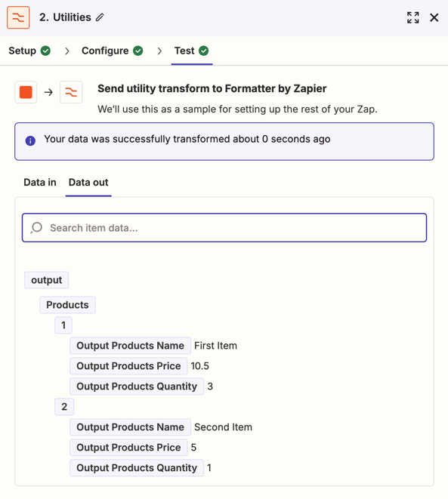448x499 pixels.
Task: Collapse the output tree node
Action: (x=47, y=280)
